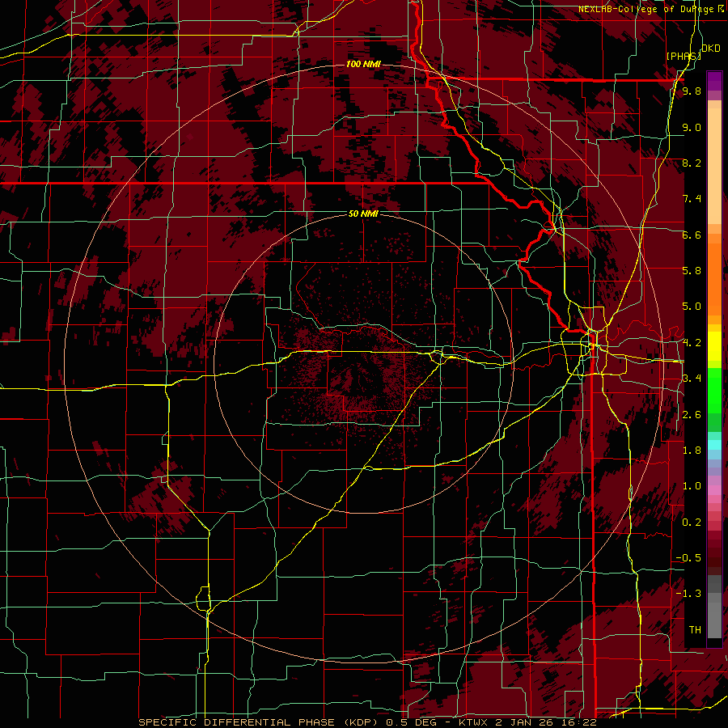
Task: Click the TH threshold label
Action: (695, 630)
